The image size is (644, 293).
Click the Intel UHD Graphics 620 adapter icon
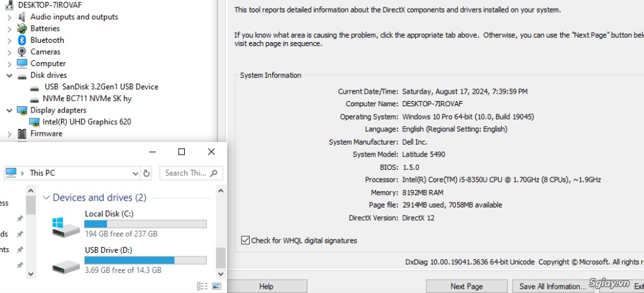35,122
